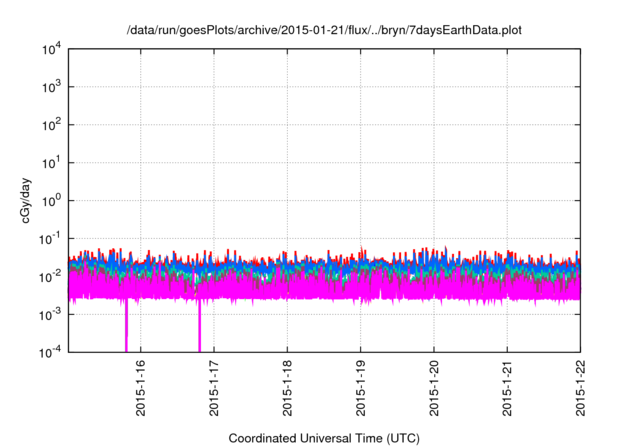
Task: Click the 10^3 y-axis tick label
Action: point(52,87)
